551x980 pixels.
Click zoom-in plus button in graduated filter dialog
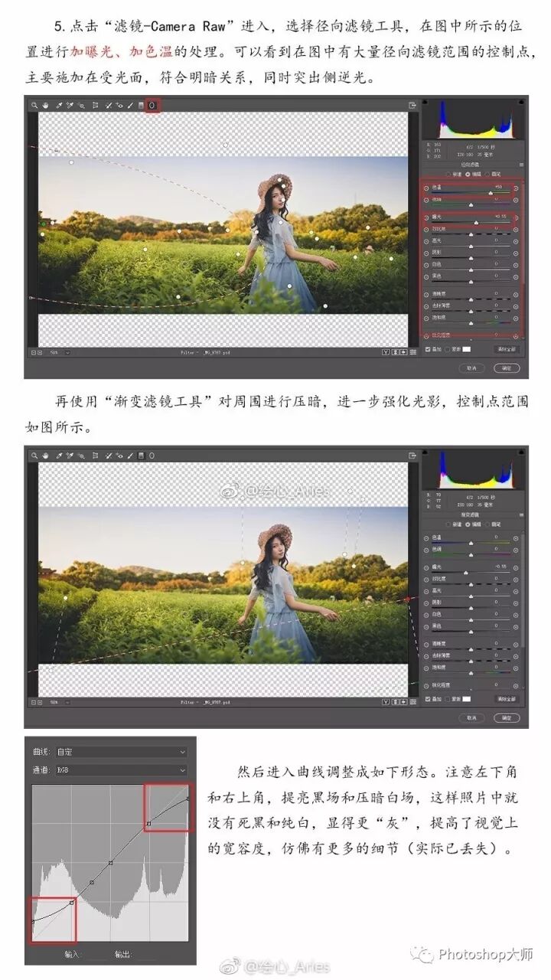click(x=39, y=703)
